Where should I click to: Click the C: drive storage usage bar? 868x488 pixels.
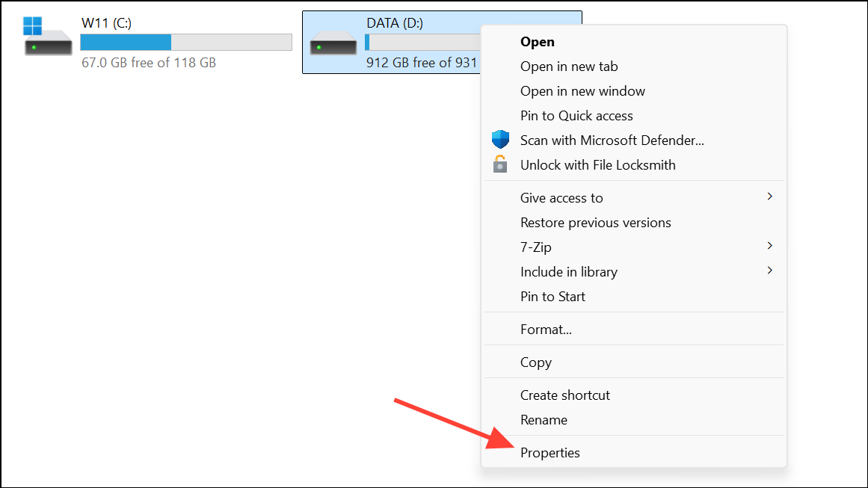(186, 42)
